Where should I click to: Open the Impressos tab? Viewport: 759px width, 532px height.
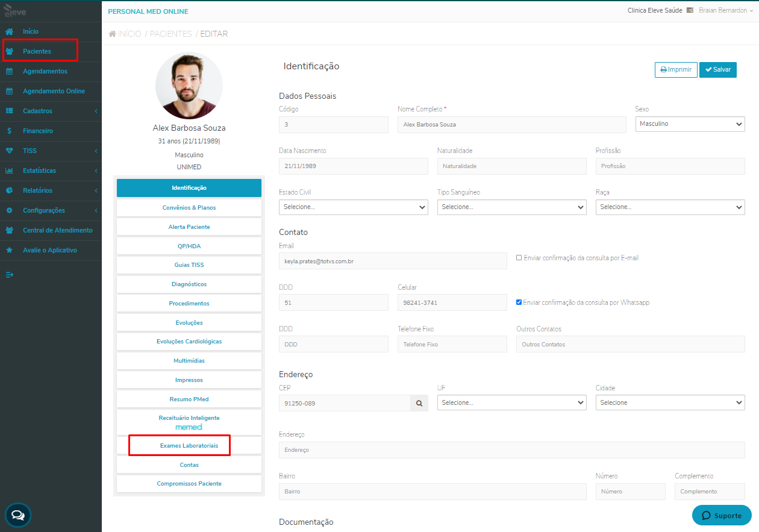tap(189, 380)
